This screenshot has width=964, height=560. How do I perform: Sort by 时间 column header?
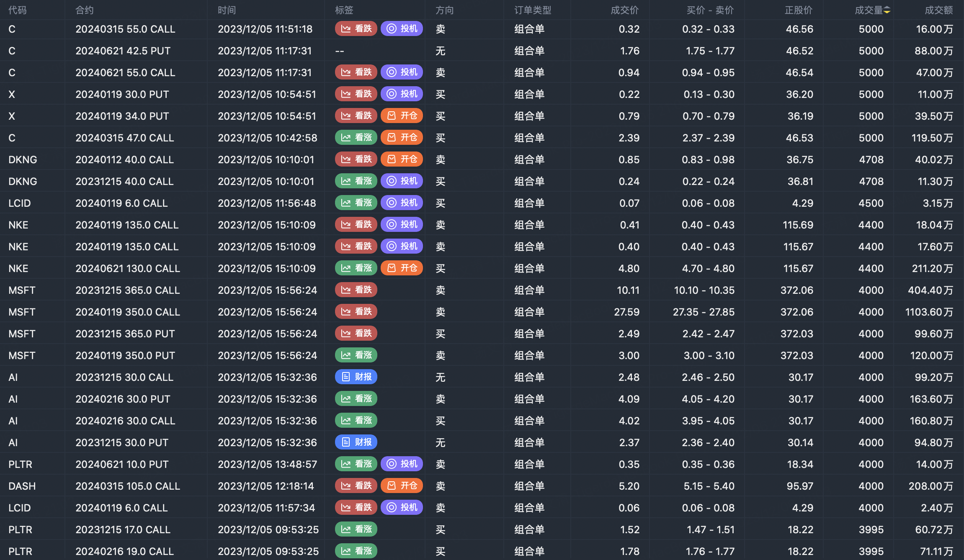click(x=227, y=10)
